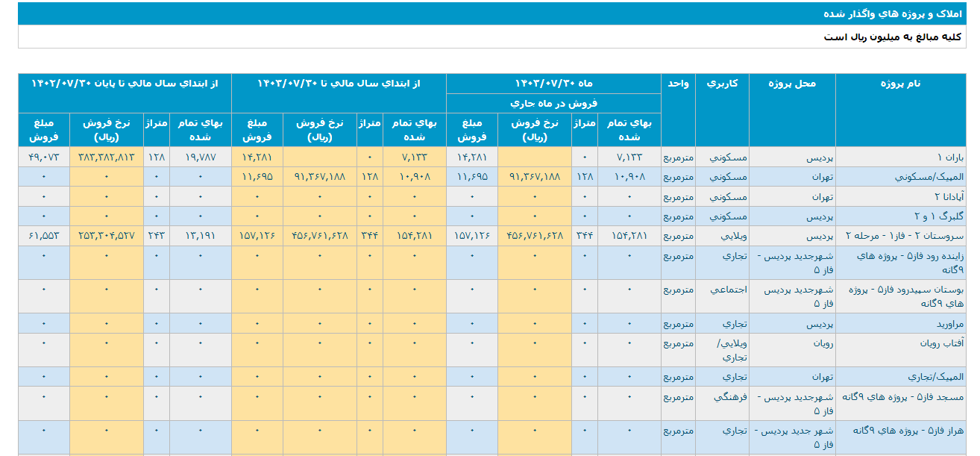Select the ۳۸۳,۳۸۲,۸۱۳ sale rate cell

click(106, 157)
